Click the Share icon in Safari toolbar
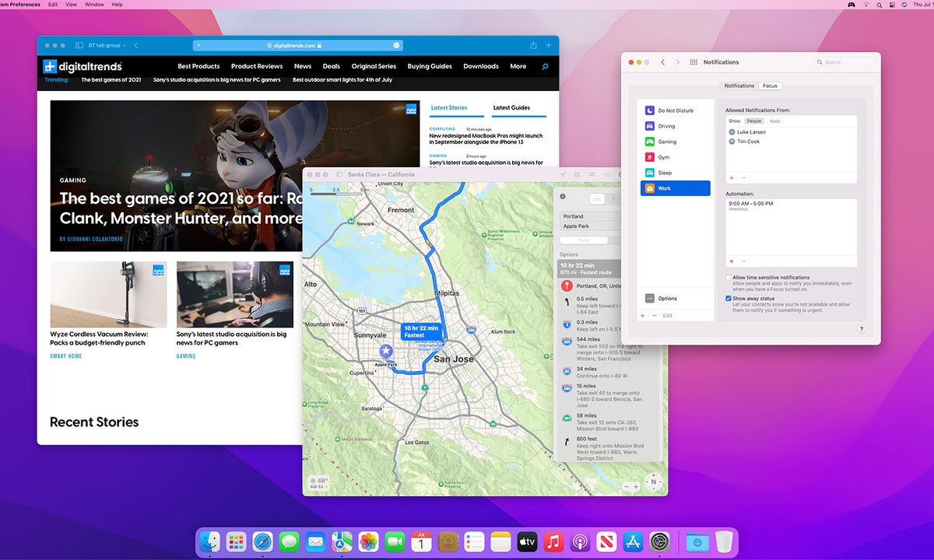Screen dimensions: 934x560 click(x=534, y=45)
